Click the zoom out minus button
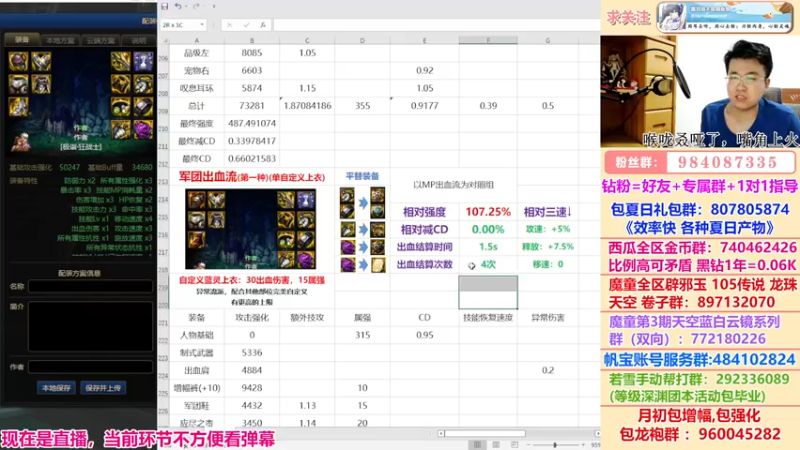 pos(529,445)
